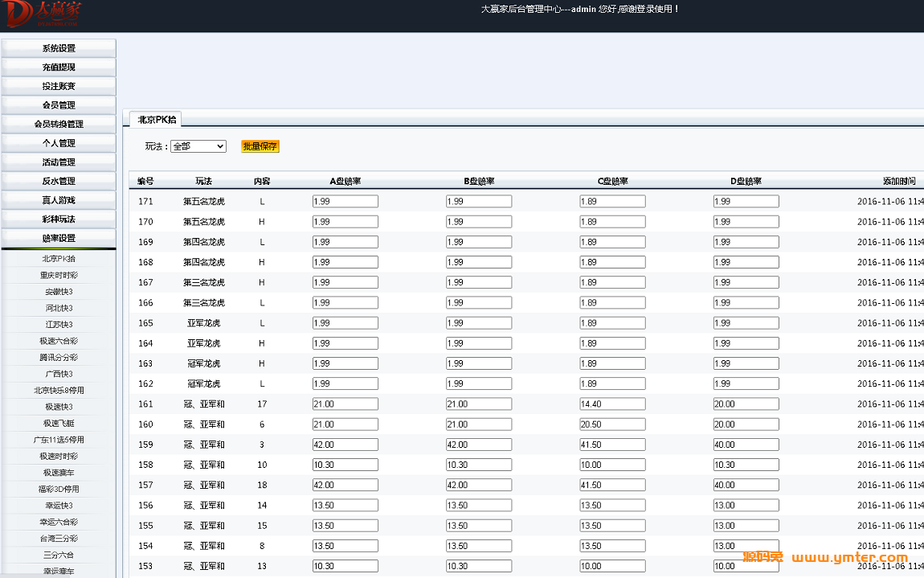Open the 反水管理 menu
This screenshot has width=924, height=578.
point(59,181)
